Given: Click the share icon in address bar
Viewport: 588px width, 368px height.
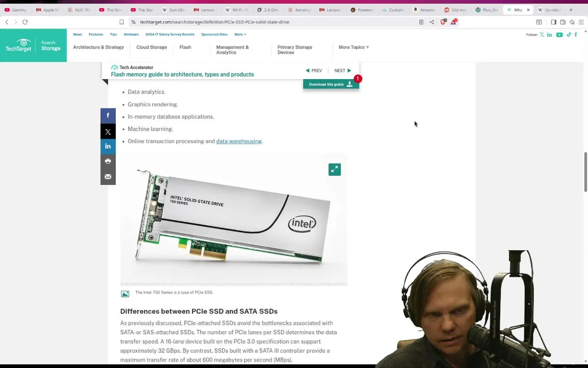Looking at the screenshot, I should tap(432, 22).
